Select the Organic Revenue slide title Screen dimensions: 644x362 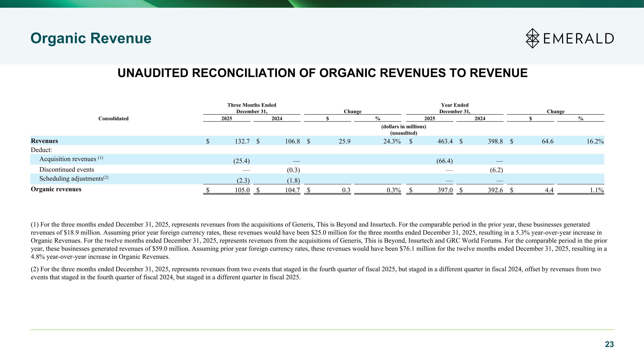(91, 38)
